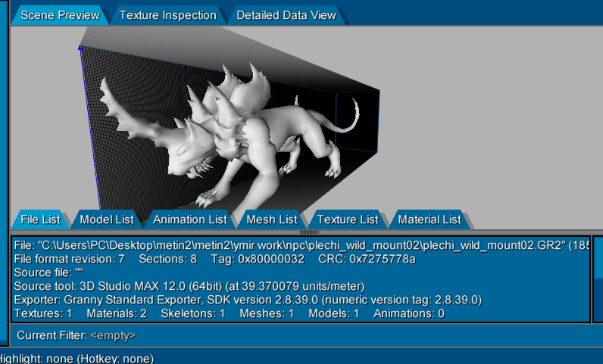Click the Skeletons: 1 count
603x364 pixels.
click(192, 313)
